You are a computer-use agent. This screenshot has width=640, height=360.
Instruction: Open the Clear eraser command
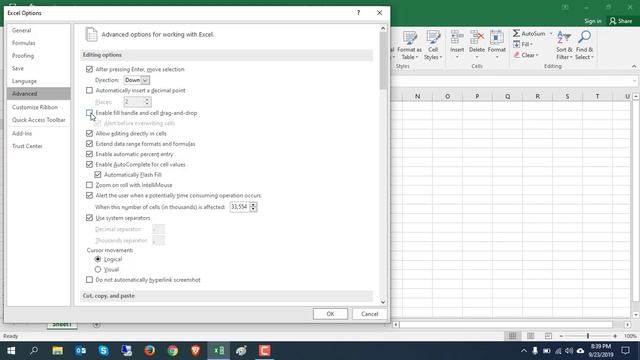(x=526, y=55)
